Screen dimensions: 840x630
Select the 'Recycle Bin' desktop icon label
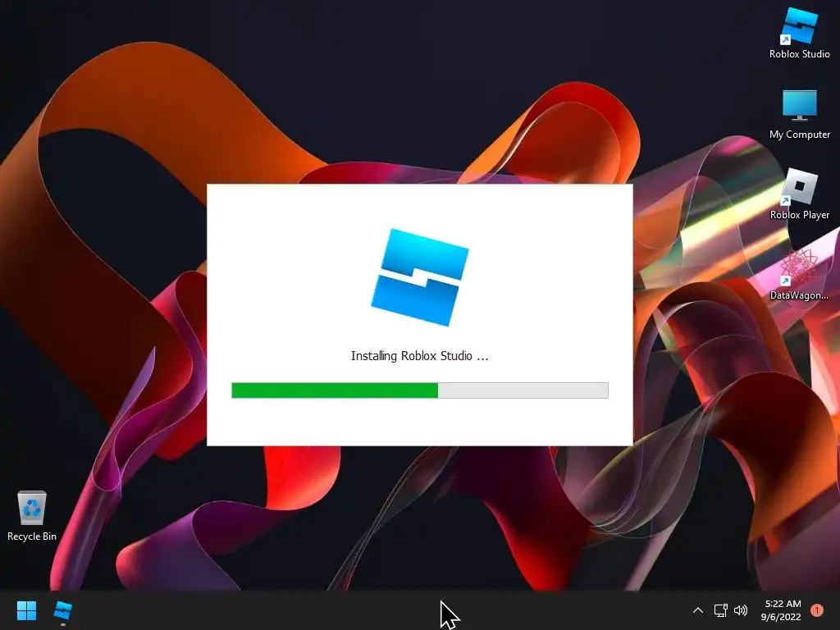pyautogui.click(x=32, y=536)
